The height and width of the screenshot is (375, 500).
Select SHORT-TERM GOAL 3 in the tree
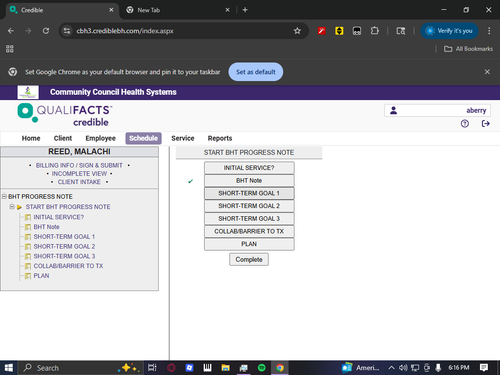(x=64, y=256)
